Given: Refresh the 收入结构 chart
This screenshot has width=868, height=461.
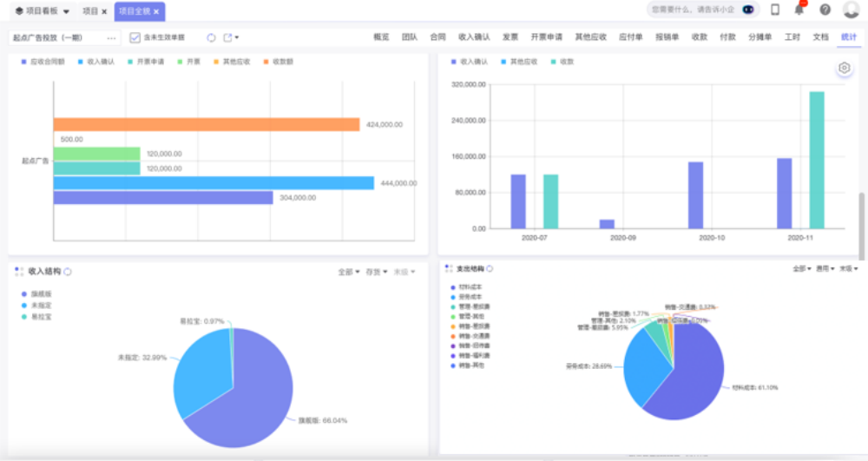Looking at the screenshot, I should click(68, 272).
